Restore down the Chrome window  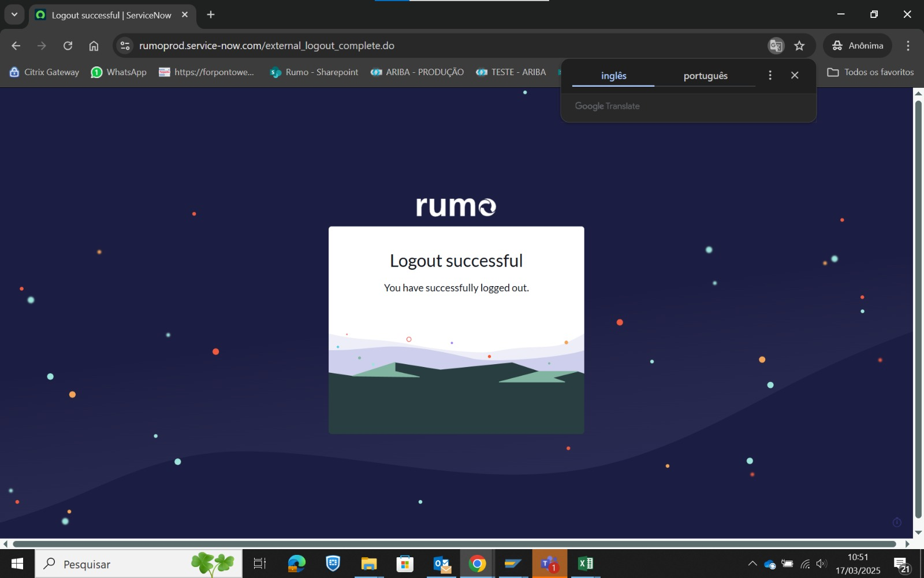point(874,14)
